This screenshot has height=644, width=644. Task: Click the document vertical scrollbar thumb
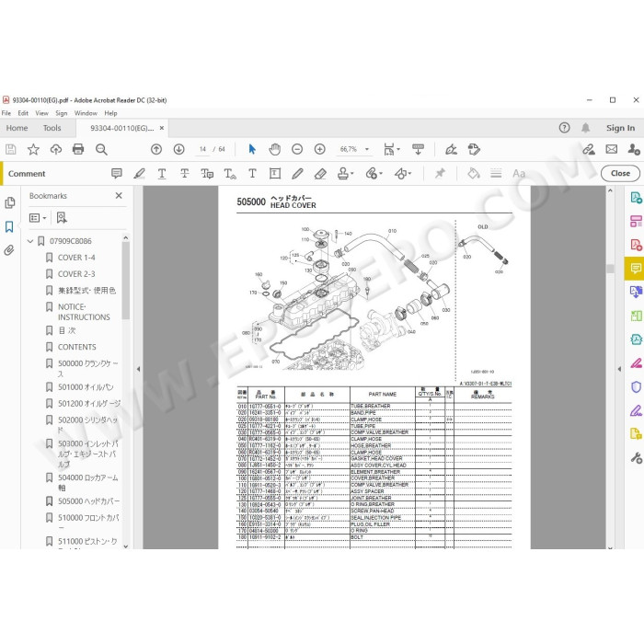[610, 269]
